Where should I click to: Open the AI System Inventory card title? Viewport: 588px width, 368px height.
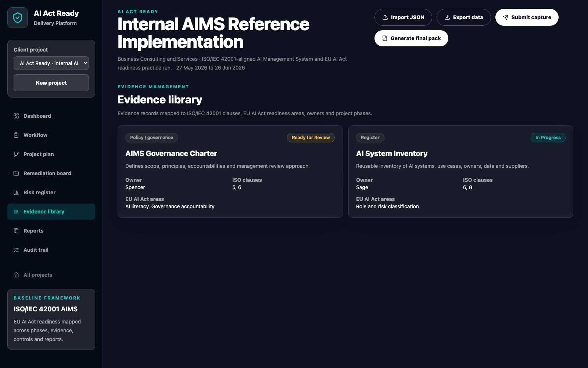392,153
